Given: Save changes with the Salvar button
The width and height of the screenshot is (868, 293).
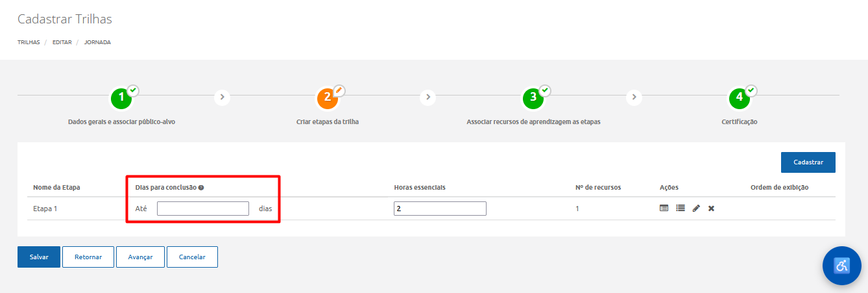Looking at the screenshot, I should (x=38, y=257).
